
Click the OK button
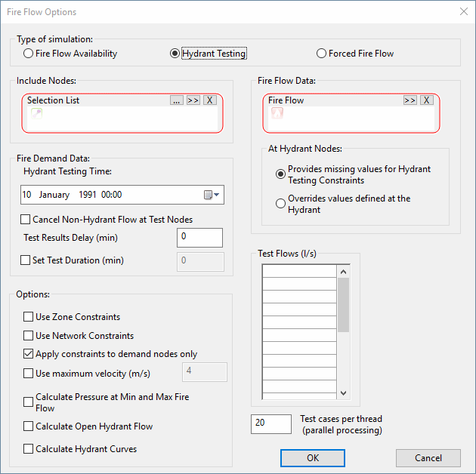[x=313, y=457]
